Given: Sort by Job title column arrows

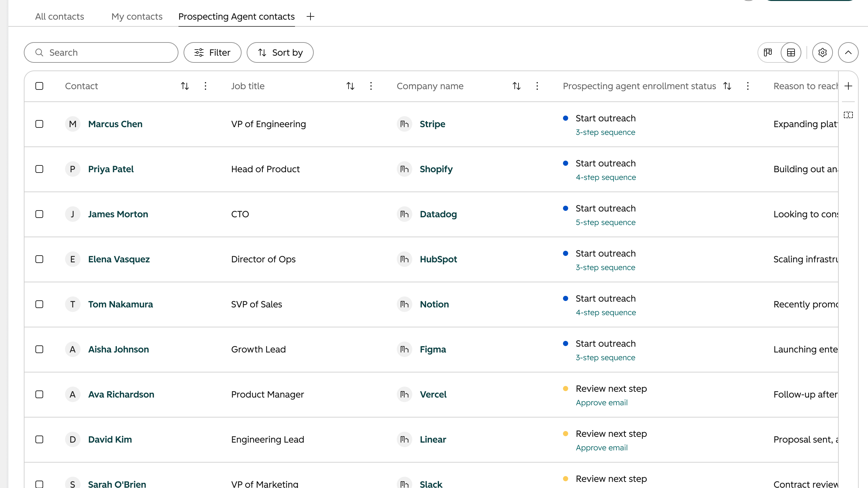Looking at the screenshot, I should (x=350, y=86).
